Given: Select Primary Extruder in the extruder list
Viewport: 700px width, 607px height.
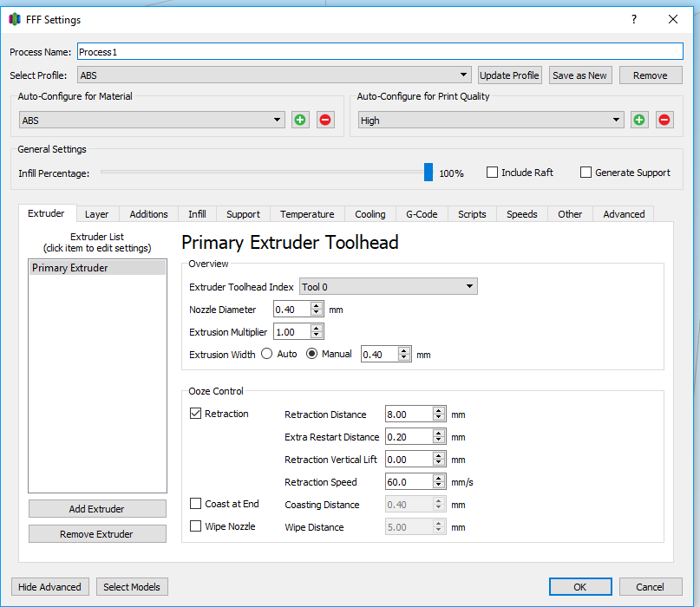Looking at the screenshot, I should (x=97, y=267).
